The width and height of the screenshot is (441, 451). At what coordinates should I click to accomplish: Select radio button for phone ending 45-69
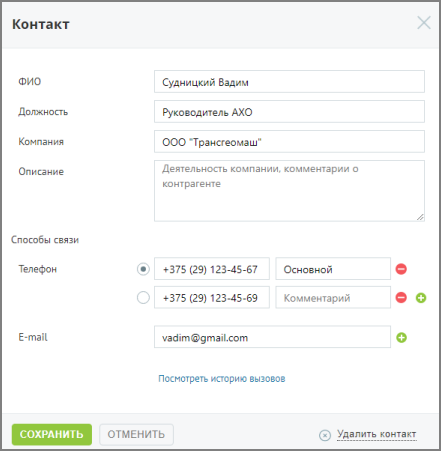[x=143, y=297]
